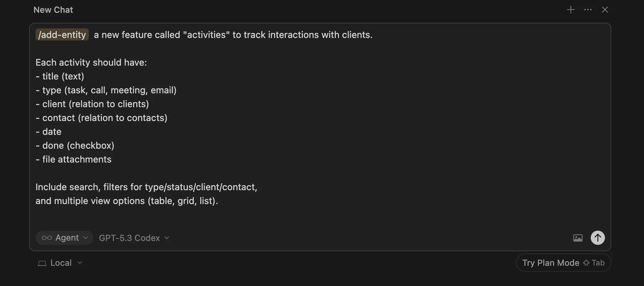Screen dimensions: 644x286
Task: Attach an image using the image icon
Action: [578, 238]
